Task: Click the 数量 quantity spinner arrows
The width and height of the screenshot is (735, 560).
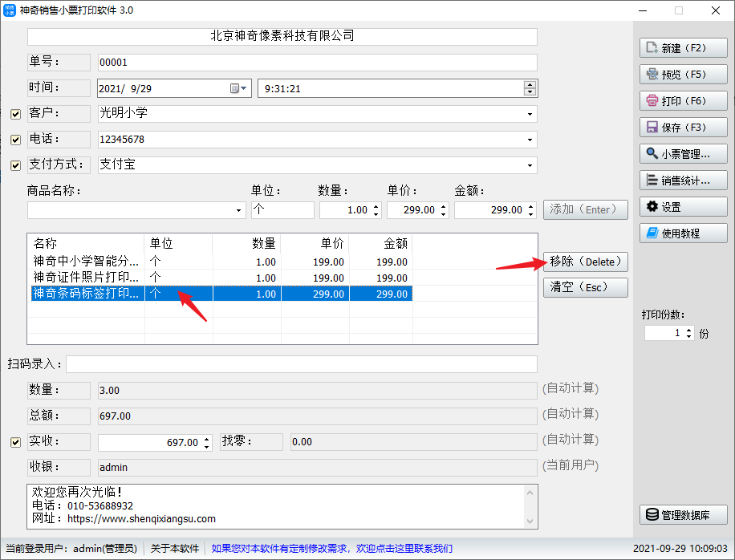Action: coord(376,210)
